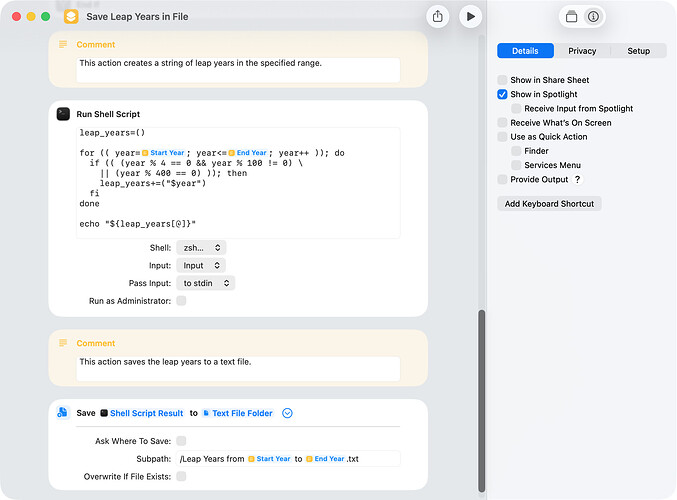Click into the first comment text field
Image resolution: width=677 pixels, height=500 pixels.
(238, 70)
